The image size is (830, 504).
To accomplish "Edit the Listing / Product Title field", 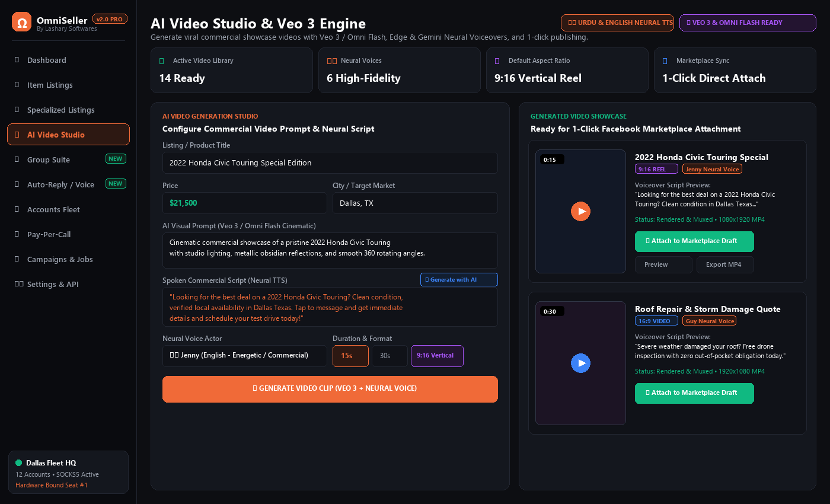I will click(x=330, y=162).
